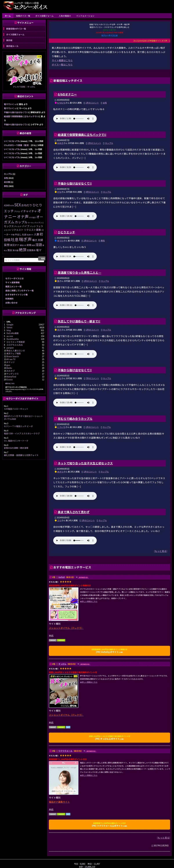
Task: Click the 検索 search button
Action: click(42, 259)
